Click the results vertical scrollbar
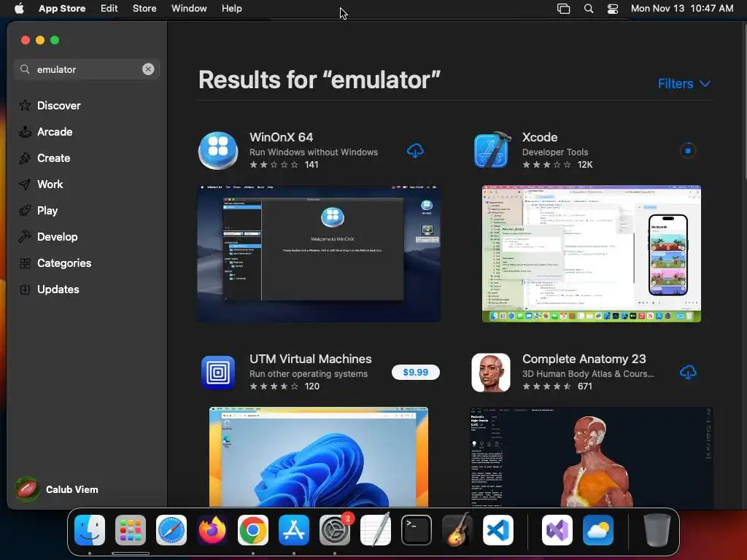Screen dimensions: 747x560 744,102
